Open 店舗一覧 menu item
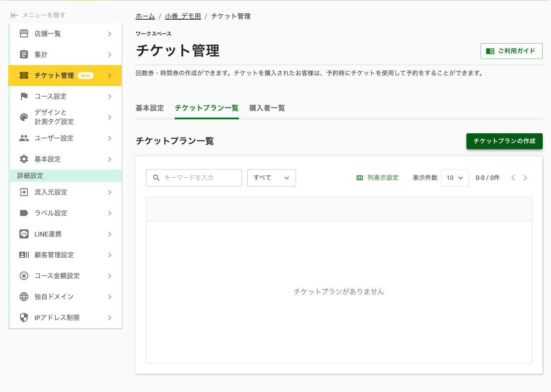 click(65, 34)
